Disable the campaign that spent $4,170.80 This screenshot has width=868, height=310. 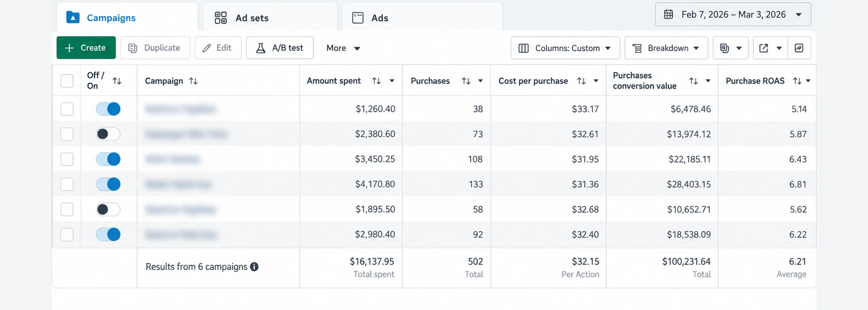(x=108, y=184)
